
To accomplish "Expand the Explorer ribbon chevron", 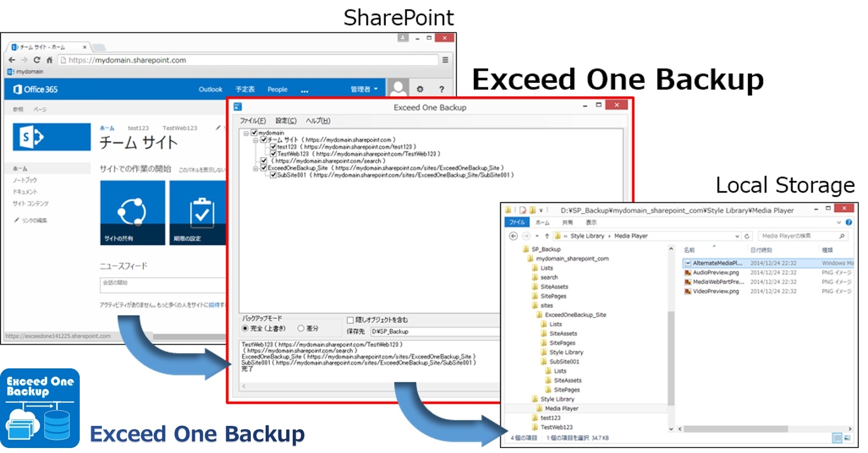I will pos(839,222).
